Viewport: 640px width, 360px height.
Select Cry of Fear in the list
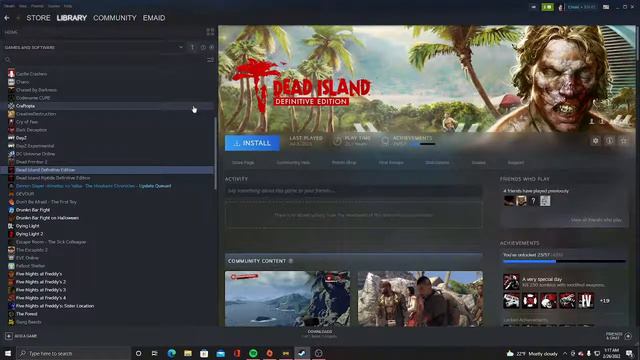click(27, 122)
